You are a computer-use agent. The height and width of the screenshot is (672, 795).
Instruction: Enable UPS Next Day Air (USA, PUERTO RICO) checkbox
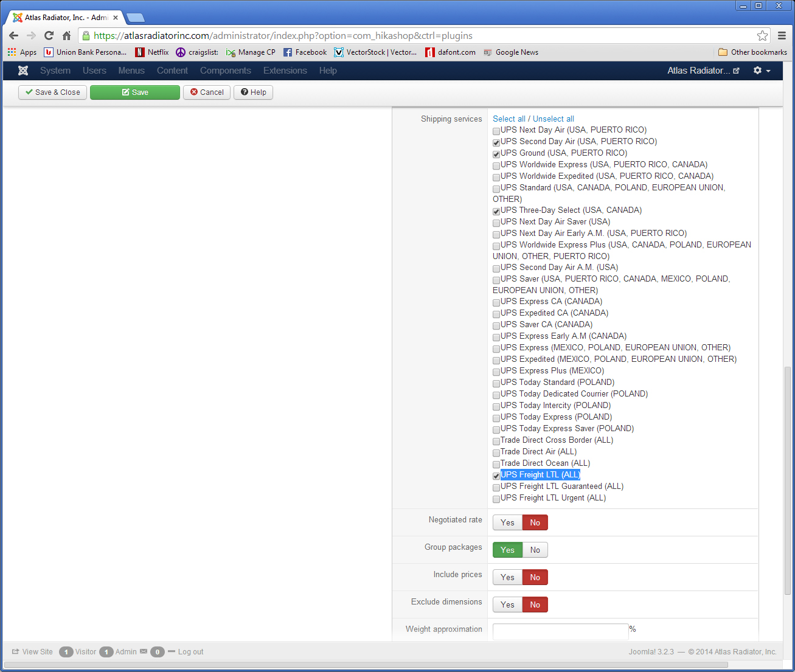(496, 131)
